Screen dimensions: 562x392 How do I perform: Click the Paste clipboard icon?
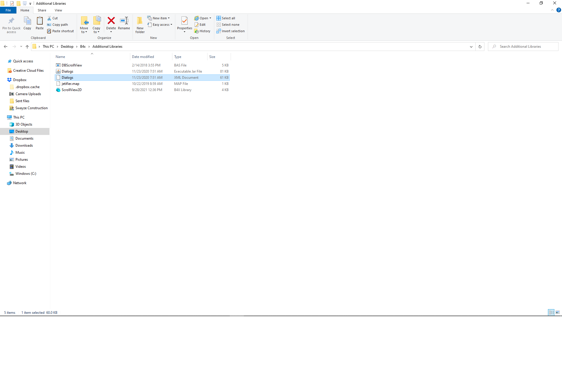point(40,21)
